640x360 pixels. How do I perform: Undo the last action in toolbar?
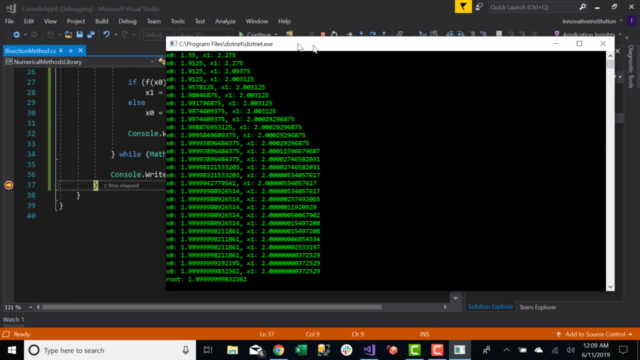106,35
